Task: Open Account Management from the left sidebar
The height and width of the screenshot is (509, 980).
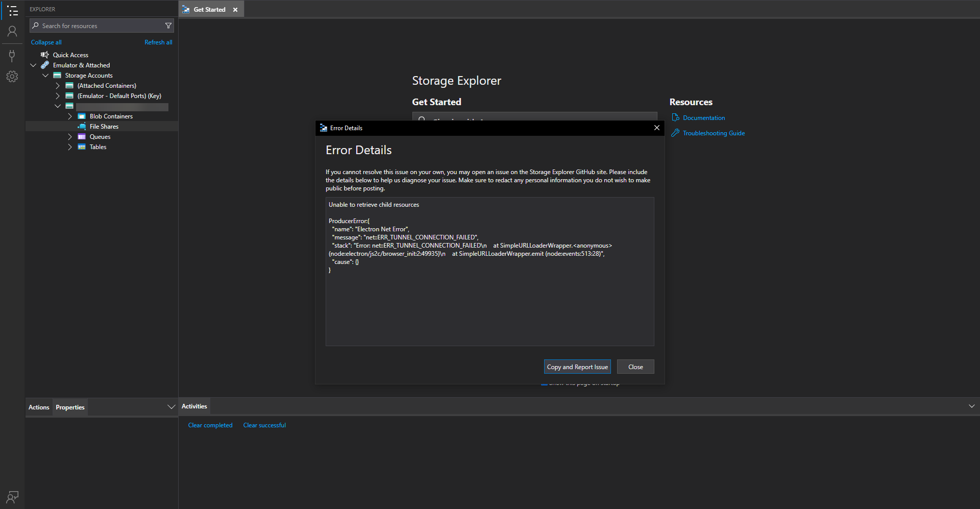Action: [x=12, y=32]
